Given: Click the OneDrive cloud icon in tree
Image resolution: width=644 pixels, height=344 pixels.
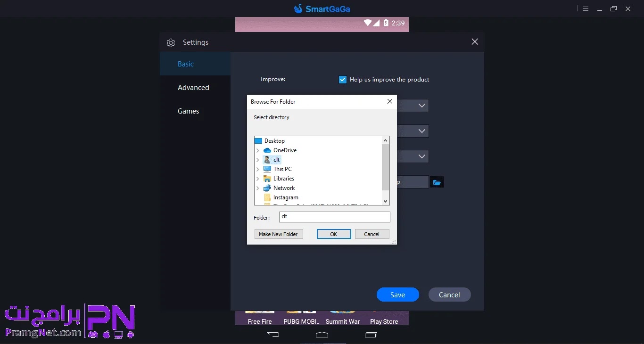Looking at the screenshot, I should [267, 150].
